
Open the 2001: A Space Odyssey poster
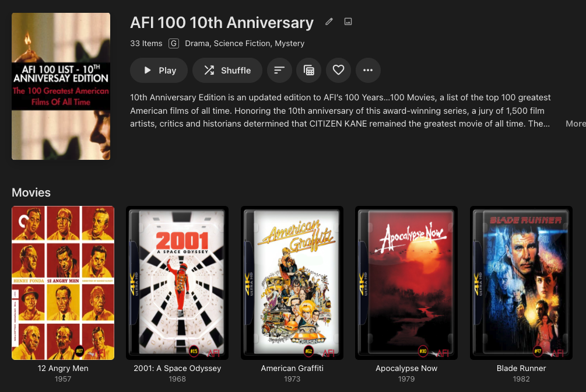pyautogui.click(x=177, y=283)
